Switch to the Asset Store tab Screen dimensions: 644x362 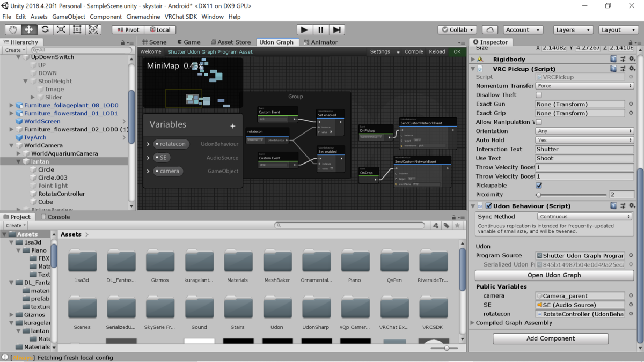[231, 42]
